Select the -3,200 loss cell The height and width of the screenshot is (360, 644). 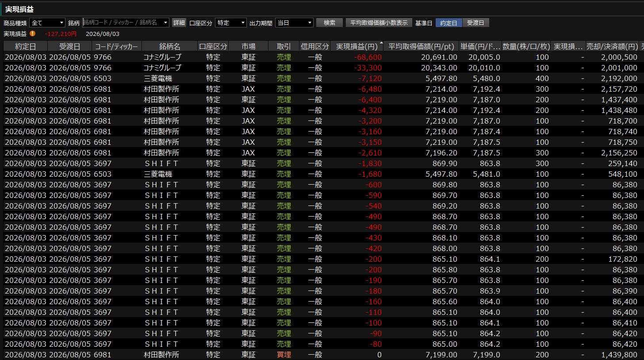tap(370, 121)
